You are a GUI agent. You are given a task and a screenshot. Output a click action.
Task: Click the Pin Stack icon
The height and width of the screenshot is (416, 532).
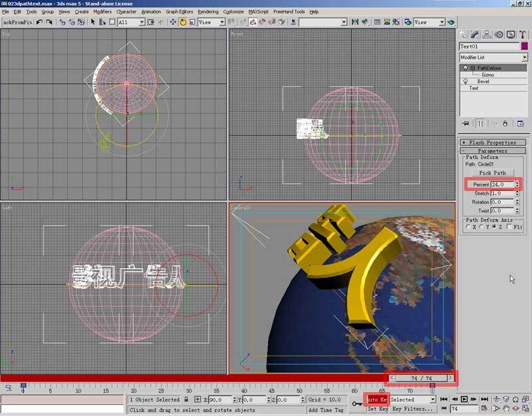point(465,123)
